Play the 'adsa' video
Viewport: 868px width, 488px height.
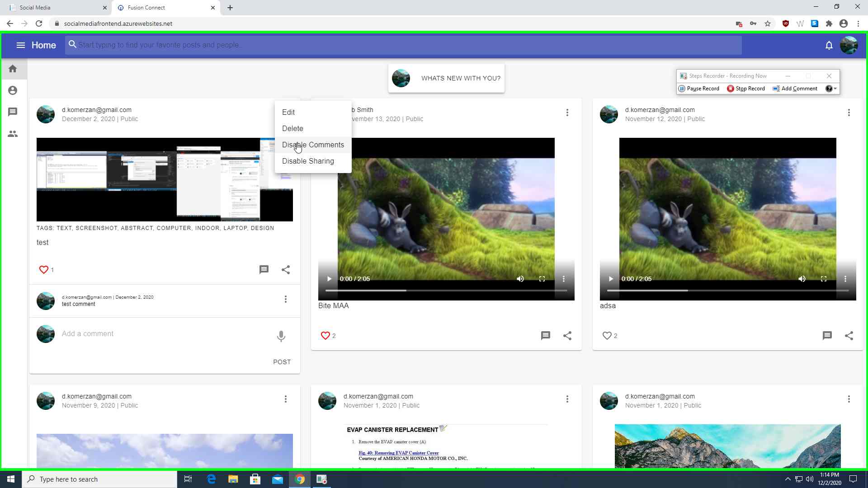point(611,279)
